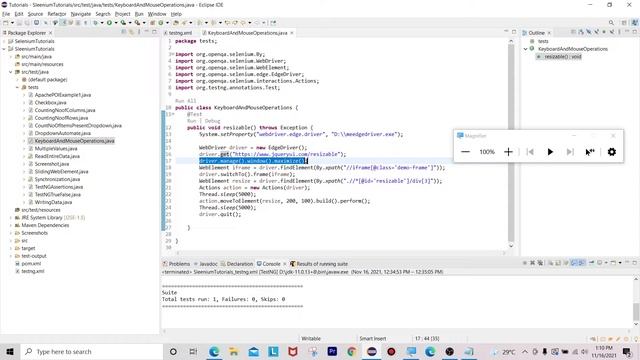640x360 pixels.
Task: Click the Run All link above the class
Action: [x=186, y=101]
